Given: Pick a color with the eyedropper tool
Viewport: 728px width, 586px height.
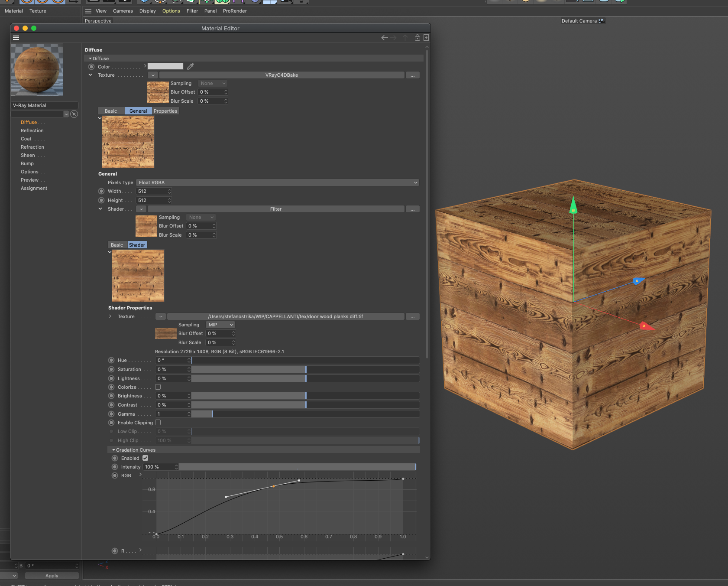Looking at the screenshot, I should tap(190, 66).
